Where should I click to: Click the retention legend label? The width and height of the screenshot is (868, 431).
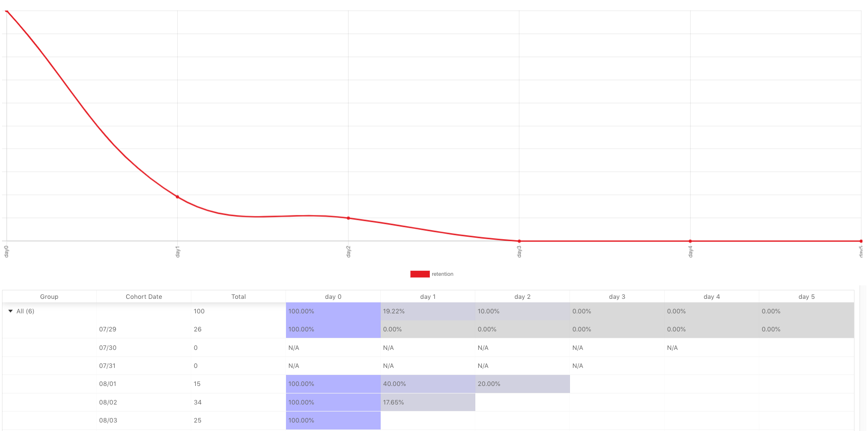(442, 274)
